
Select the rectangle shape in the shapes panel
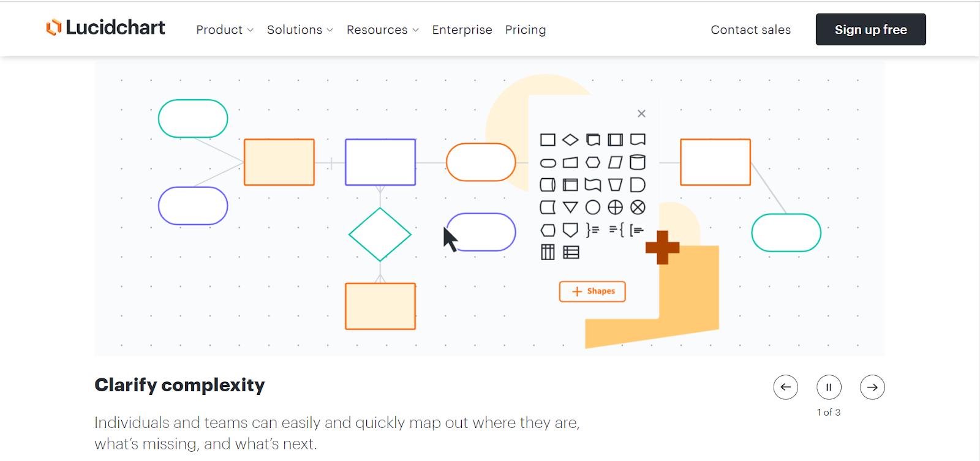(x=548, y=139)
